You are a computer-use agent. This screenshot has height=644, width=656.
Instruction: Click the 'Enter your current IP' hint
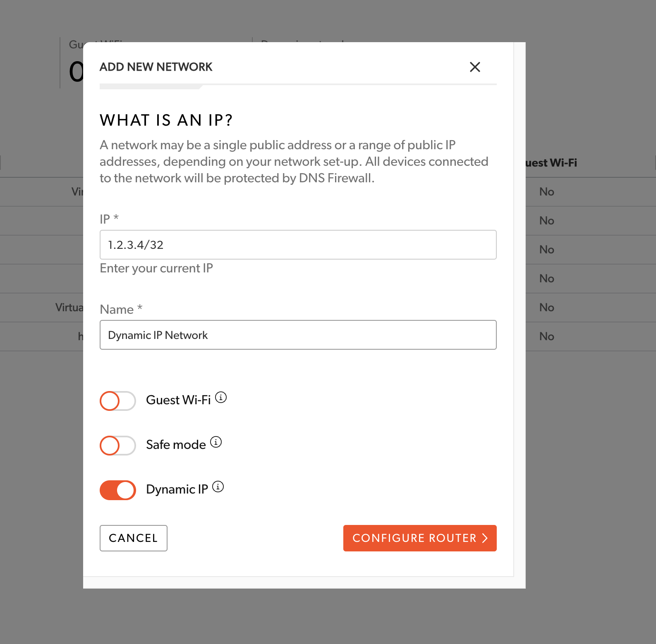[x=156, y=268]
